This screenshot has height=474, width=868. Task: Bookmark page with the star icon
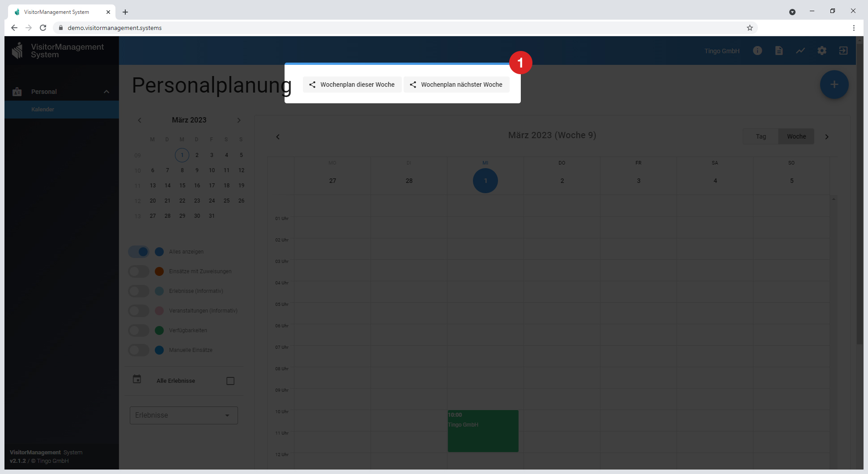pos(750,28)
